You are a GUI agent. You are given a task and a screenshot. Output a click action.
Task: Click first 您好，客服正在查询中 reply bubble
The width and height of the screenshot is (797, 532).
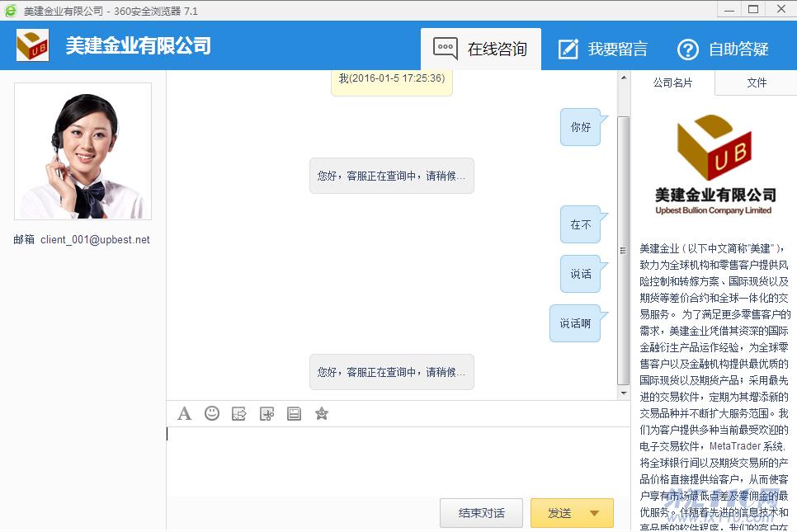391,176
